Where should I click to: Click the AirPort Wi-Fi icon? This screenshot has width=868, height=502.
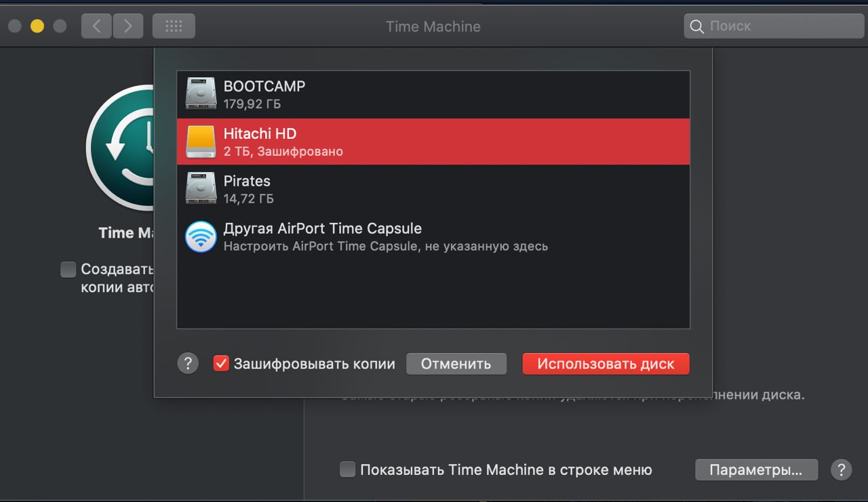tap(201, 236)
